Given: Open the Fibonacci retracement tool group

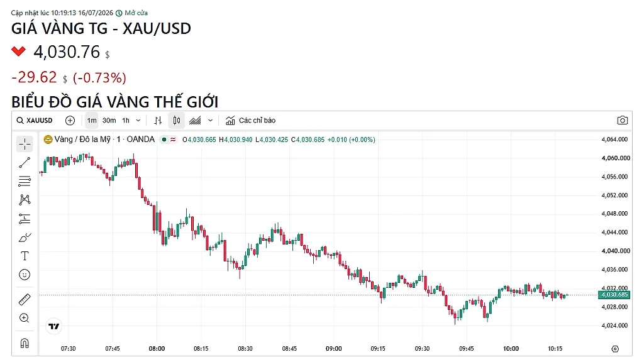Looking at the screenshot, I should 25,181.
